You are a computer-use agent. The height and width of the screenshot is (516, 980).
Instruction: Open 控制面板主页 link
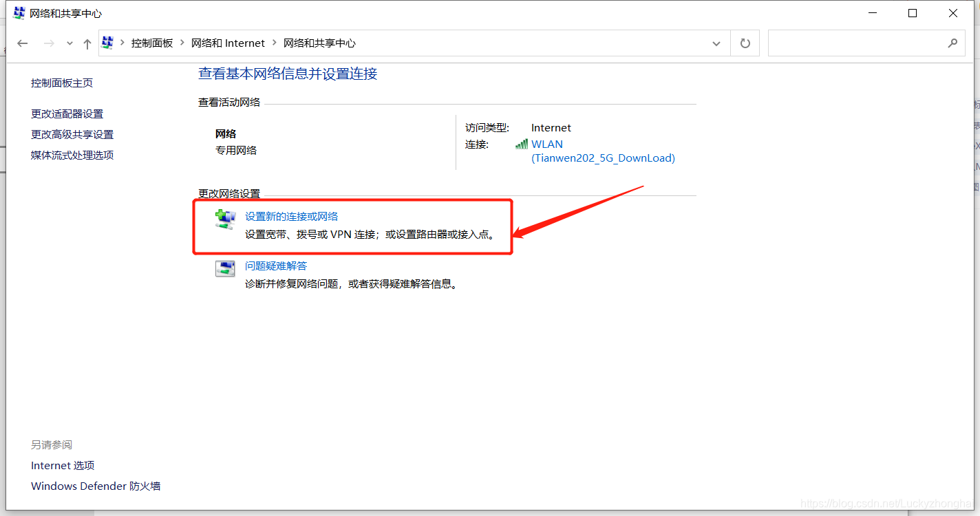click(62, 83)
